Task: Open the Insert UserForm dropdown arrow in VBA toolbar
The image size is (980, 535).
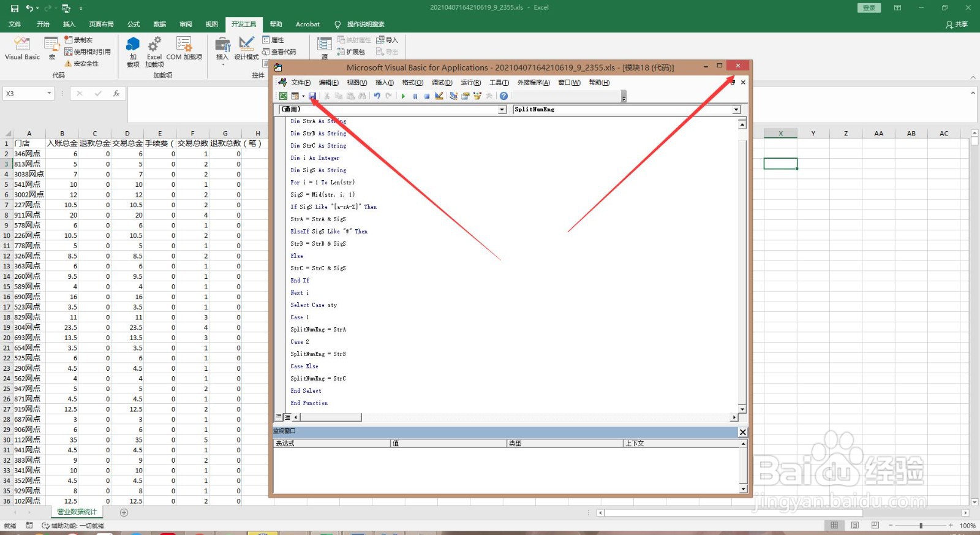Action: pos(303,96)
